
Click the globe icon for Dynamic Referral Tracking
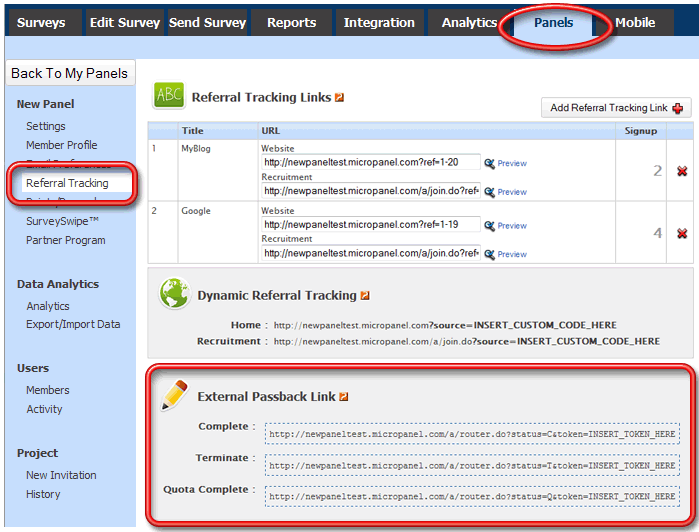pyautogui.click(x=174, y=293)
